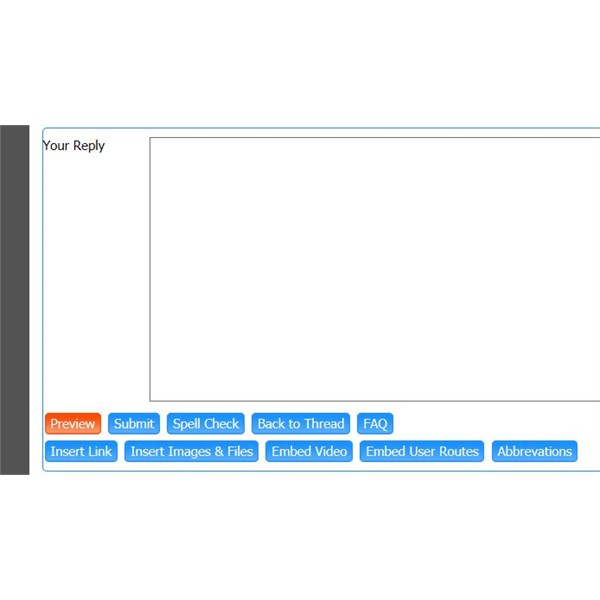Open Insert Images & Files
This screenshot has width=600, height=600.
191,451
